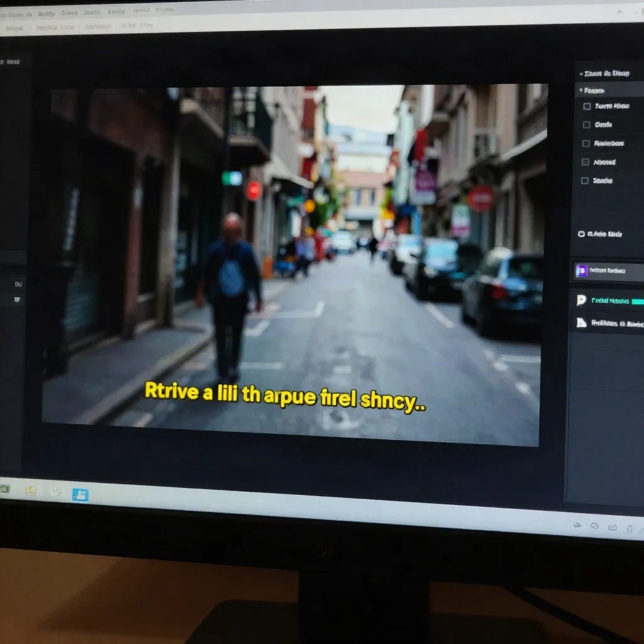The height and width of the screenshot is (644, 644).
Task: Click the white page-shaped icon in bottom right row
Action: click(581, 323)
